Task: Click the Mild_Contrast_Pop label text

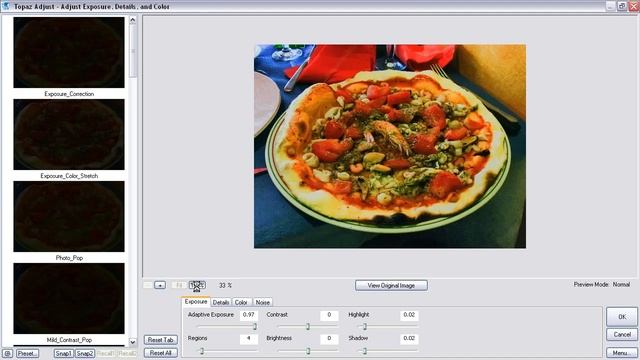Action: tap(69, 340)
